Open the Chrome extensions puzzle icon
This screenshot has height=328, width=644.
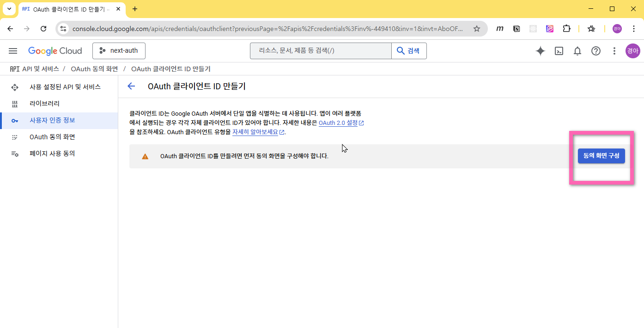pos(566,29)
